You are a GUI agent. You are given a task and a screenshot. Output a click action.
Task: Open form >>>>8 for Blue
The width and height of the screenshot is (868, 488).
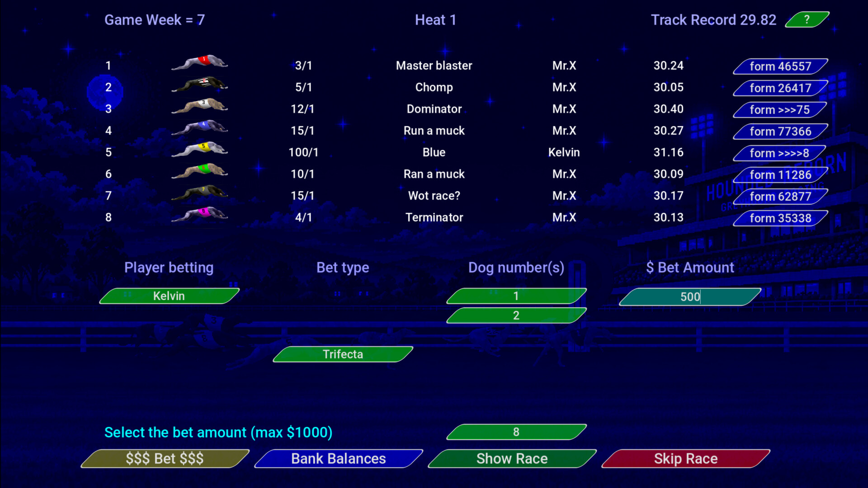coord(780,153)
